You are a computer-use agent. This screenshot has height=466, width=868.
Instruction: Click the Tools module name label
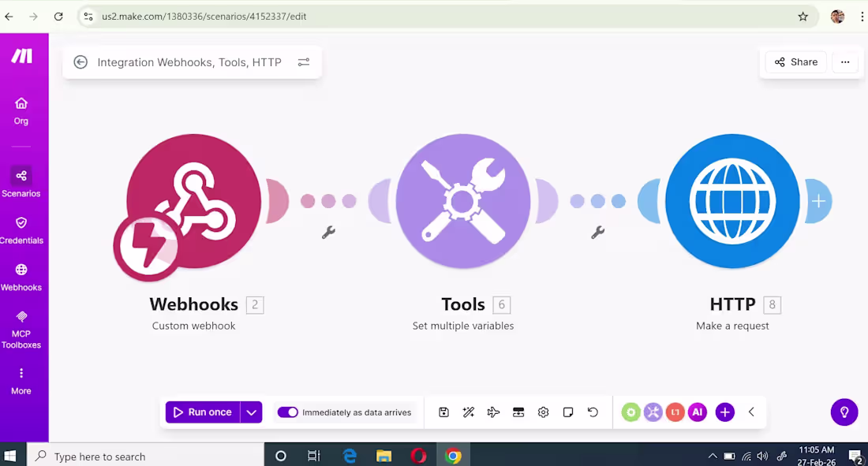click(x=462, y=304)
